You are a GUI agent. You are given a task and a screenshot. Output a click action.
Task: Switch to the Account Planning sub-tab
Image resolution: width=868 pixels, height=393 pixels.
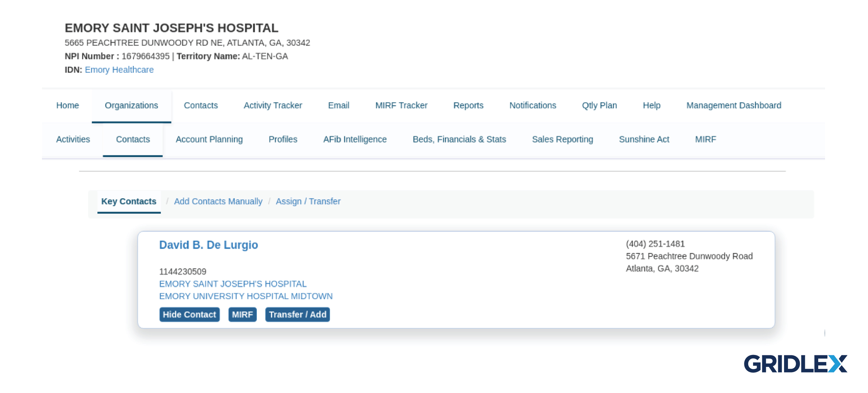tap(209, 139)
